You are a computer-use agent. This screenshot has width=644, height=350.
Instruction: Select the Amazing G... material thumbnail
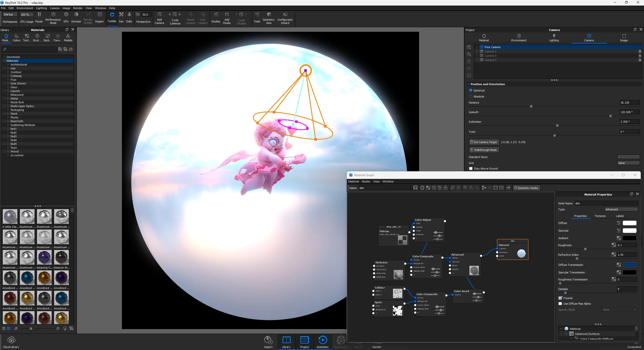coord(44,258)
